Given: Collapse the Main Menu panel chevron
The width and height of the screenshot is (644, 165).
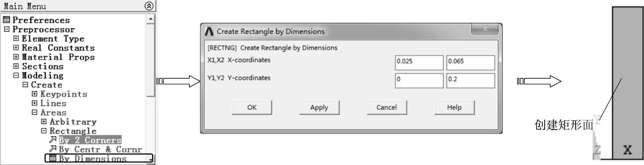Looking at the screenshot, I should pos(149,6).
